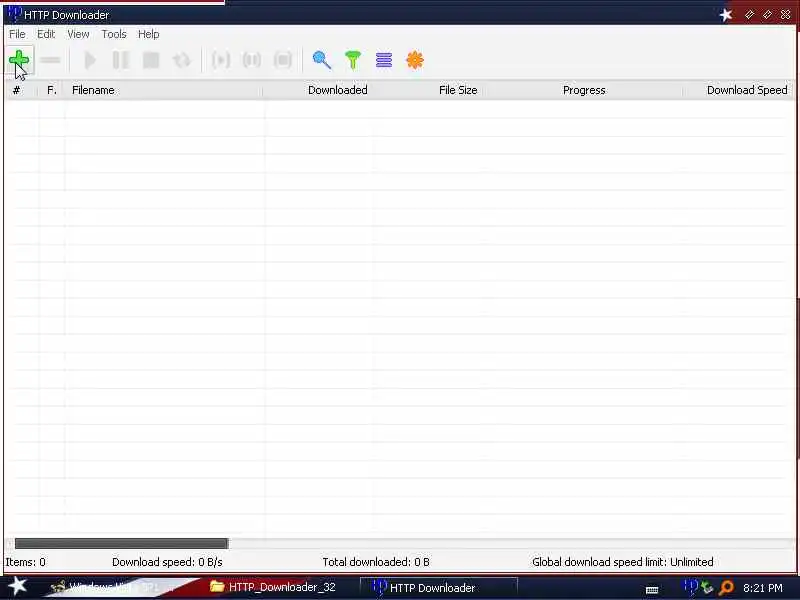Click the Remove download minus icon

tap(50, 60)
